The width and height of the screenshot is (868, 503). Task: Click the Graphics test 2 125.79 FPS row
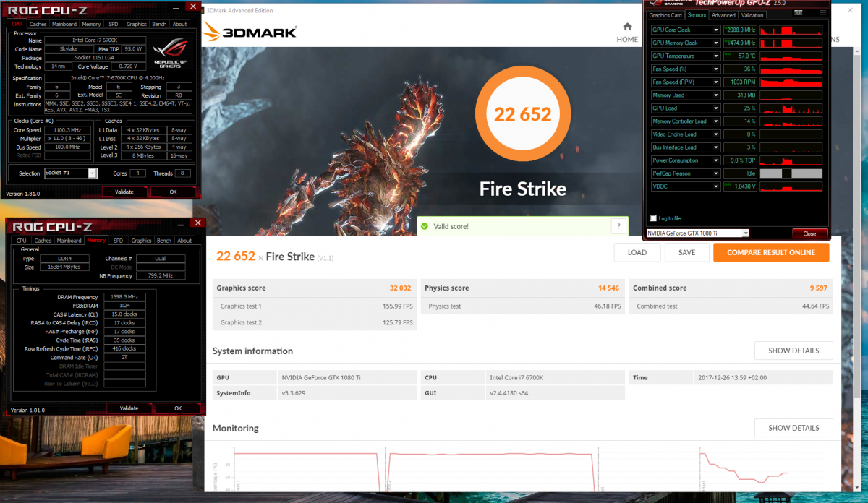(x=315, y=322)
